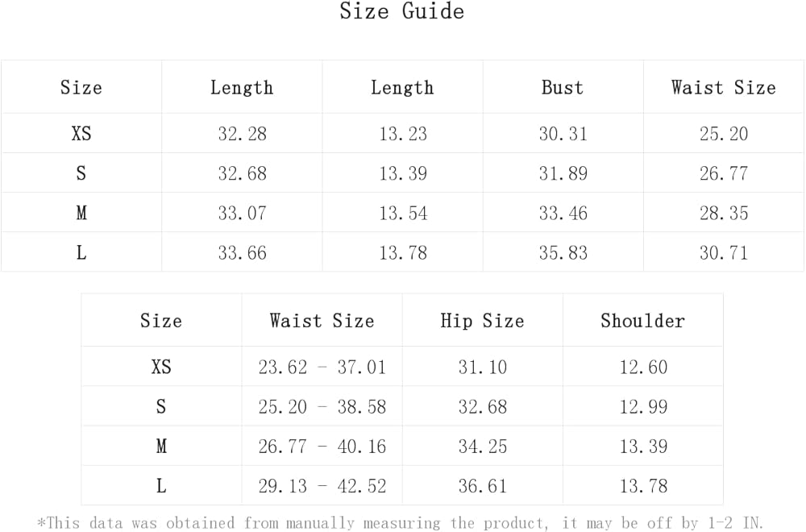Click top table Waist Size header
This screenshot has width=806, height=532.
pos(723,87)
